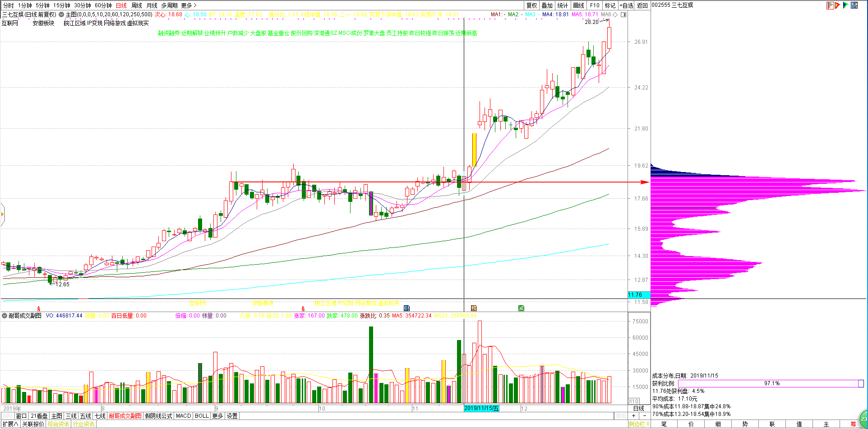This screenshot has height=429, width=868.
Task: Switch to 分时 intraday view
Action: tap(8, 5)
